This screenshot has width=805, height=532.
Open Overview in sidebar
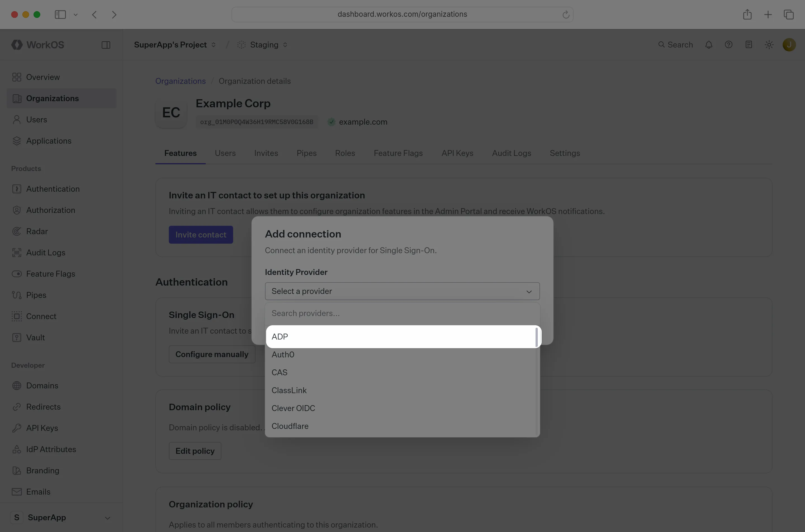(61, 77)
